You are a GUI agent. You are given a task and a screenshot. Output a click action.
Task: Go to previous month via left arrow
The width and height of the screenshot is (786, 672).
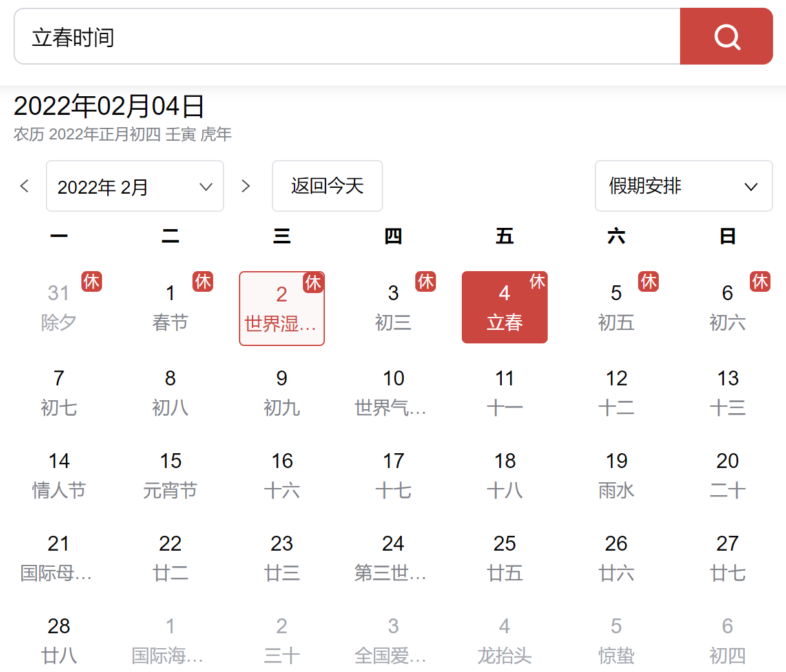tap(24, 186)
